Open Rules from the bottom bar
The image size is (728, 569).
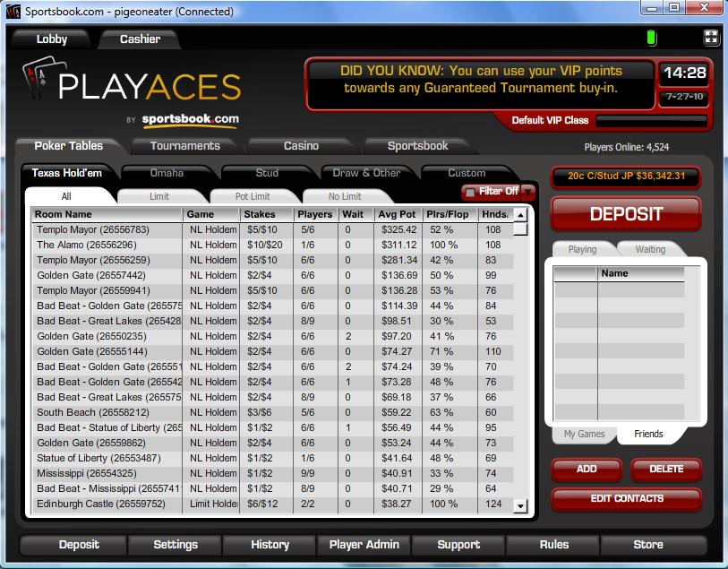click(553, 545)
